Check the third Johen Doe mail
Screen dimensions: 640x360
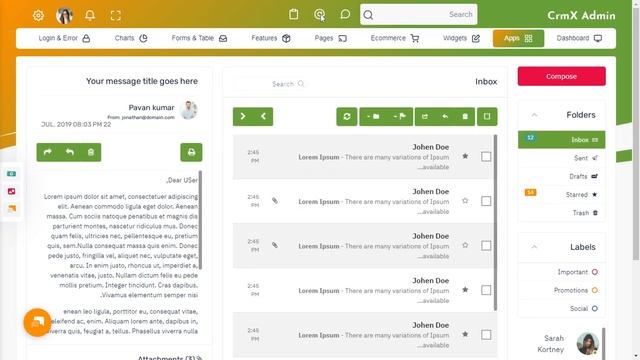coord(486,246)
